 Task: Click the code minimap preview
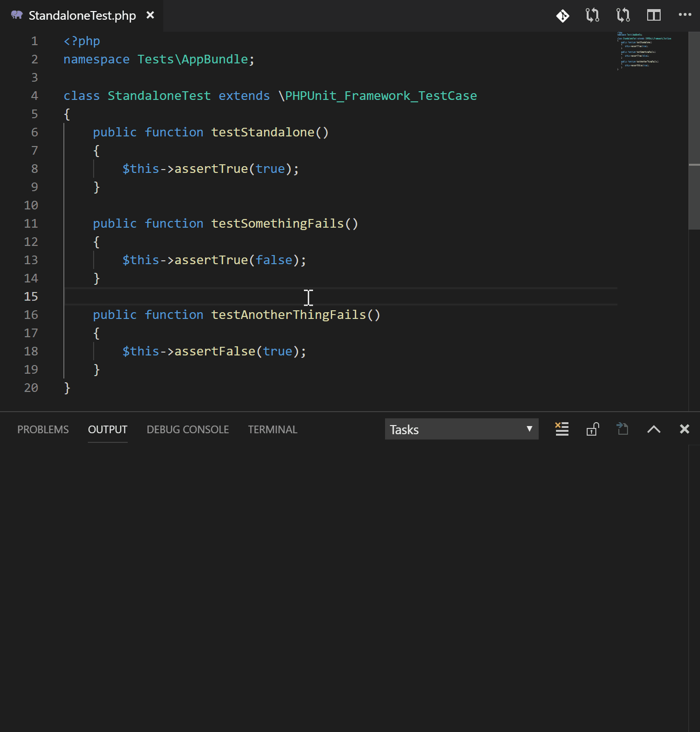pyautogui.click(x=644, y=51)
